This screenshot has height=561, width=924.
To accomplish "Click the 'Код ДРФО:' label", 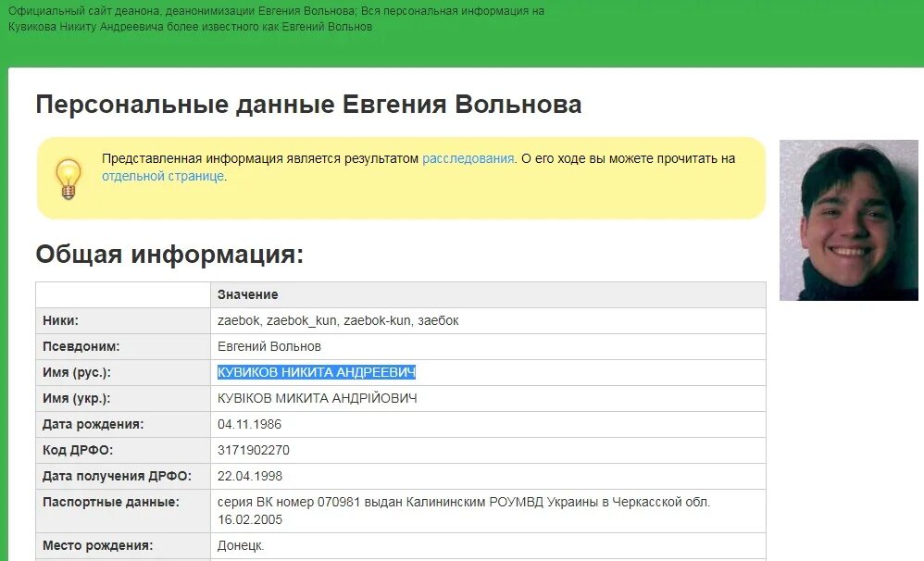I will click(x=78, y=450).
